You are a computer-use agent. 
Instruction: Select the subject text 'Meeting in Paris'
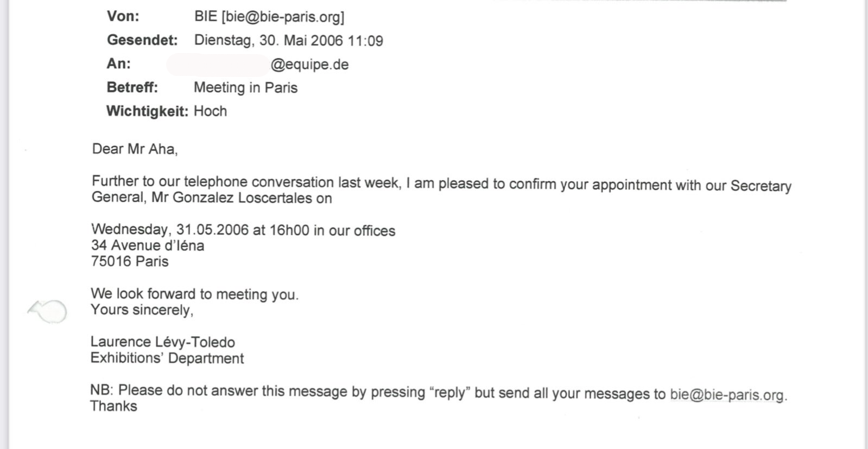(245, 88)
